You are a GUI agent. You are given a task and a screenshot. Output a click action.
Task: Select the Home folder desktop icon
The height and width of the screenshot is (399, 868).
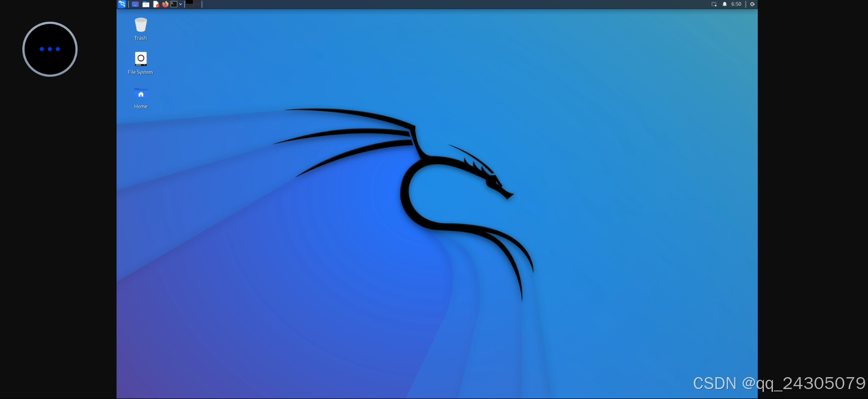(141, 98)
